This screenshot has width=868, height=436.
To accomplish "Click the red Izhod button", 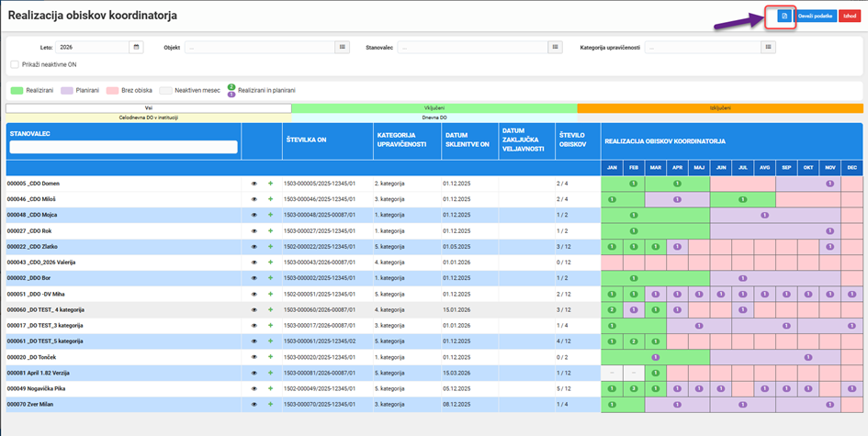I will (850, 16).
